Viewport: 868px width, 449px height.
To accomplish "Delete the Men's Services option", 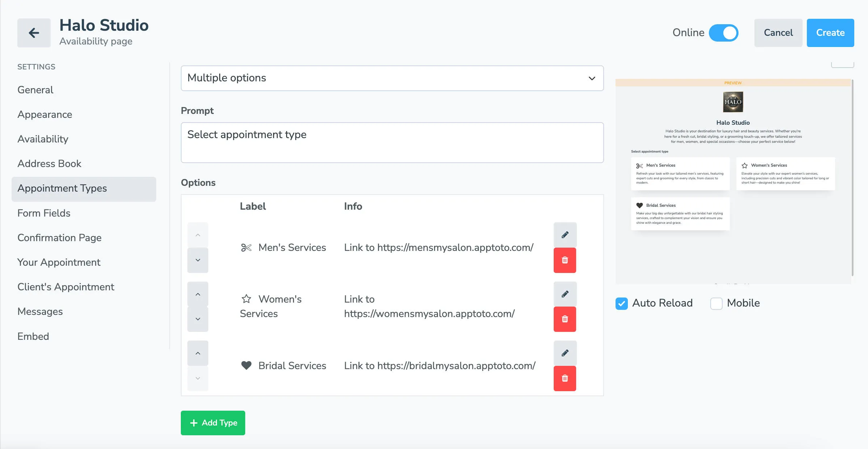I will click(x=565, y=260).
